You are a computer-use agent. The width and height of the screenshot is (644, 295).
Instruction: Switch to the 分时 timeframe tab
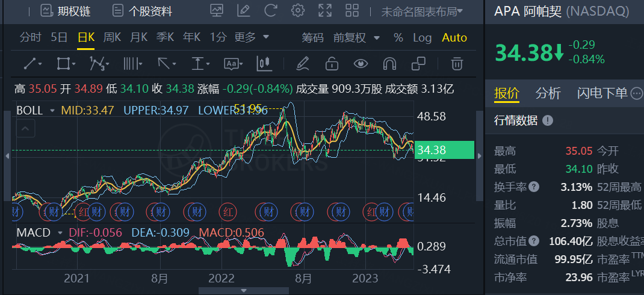click(30, 37)
